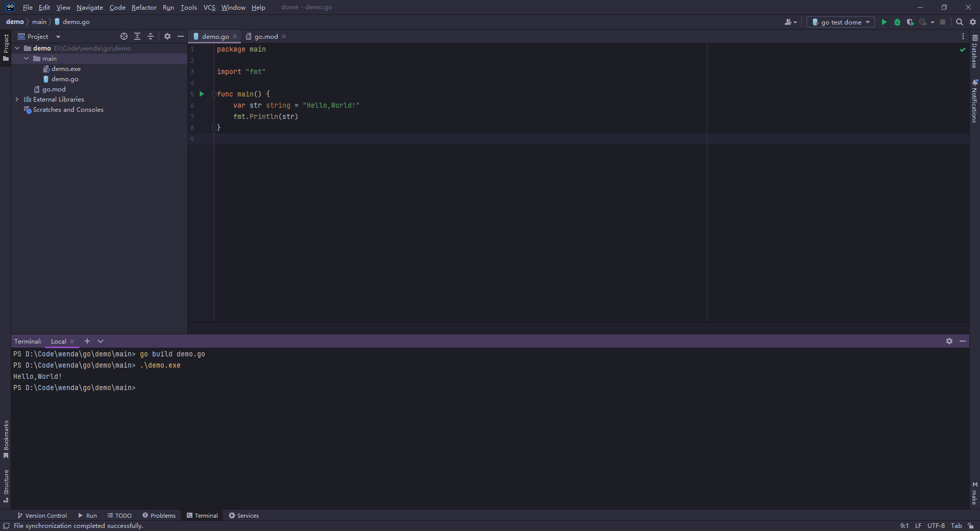Click UTF-8 encoding in status bar
This screenshot has height=531, width=980.
coord(936,526)
